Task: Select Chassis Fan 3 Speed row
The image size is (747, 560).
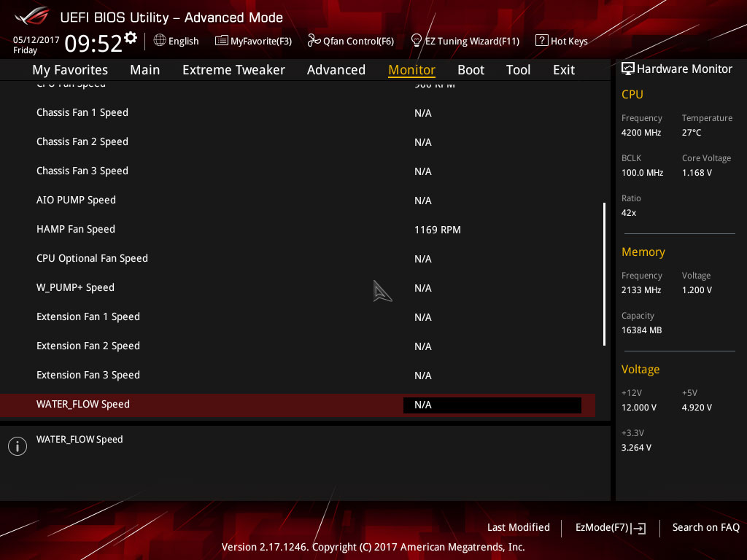Action: pos(298,171)
